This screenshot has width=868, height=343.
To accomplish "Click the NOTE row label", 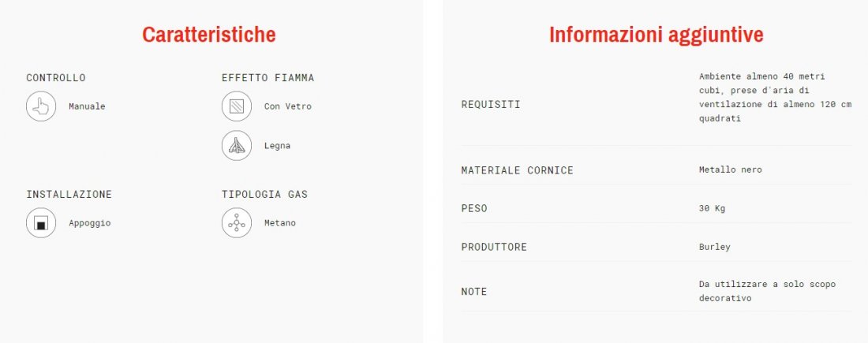I will point(474,292).
